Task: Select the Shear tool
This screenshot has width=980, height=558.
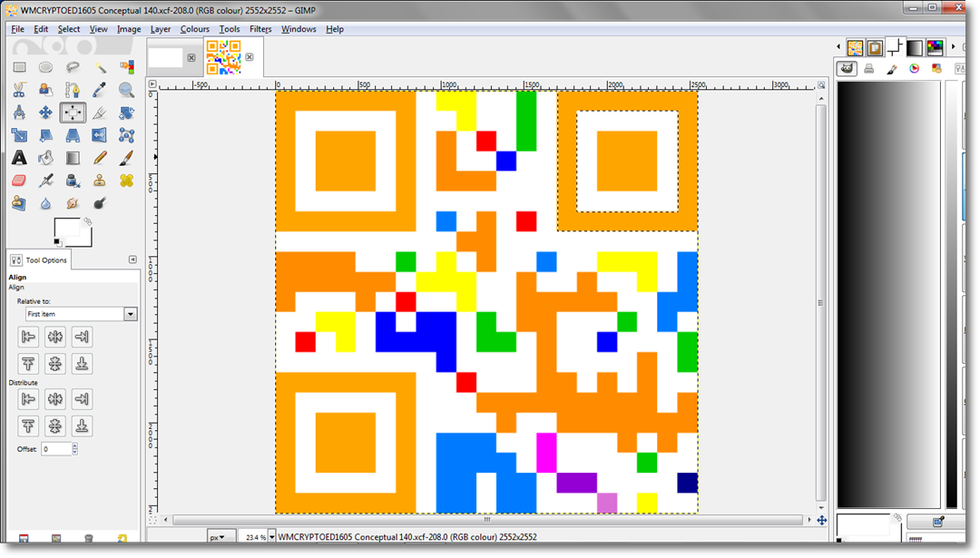Action: click(x=45, y=135)
